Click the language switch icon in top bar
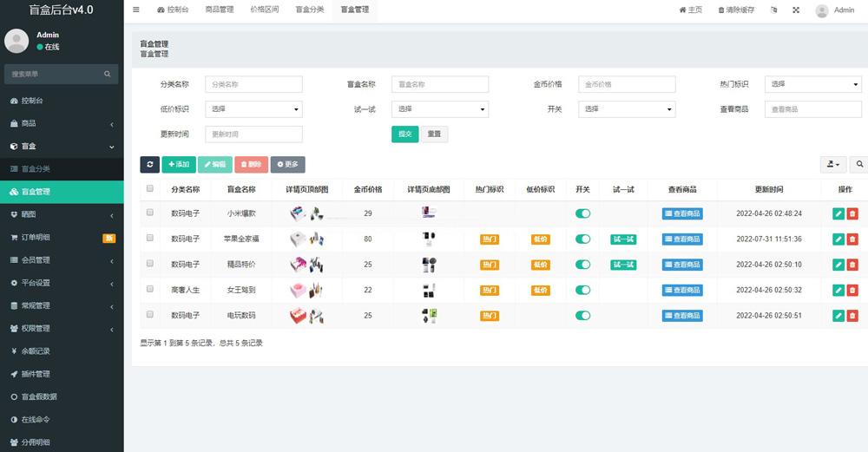 (773, 10)
